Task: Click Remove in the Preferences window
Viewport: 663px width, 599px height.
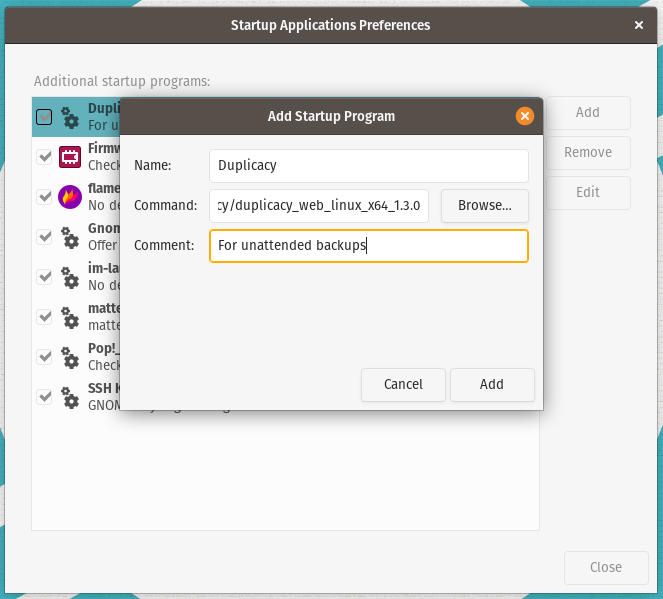Action: [588, 152]
